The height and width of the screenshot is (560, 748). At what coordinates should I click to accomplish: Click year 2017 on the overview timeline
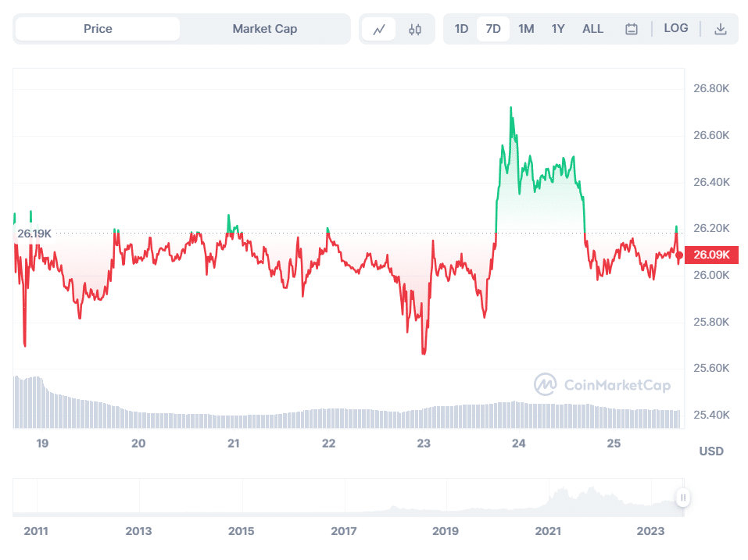coord(343,531)
